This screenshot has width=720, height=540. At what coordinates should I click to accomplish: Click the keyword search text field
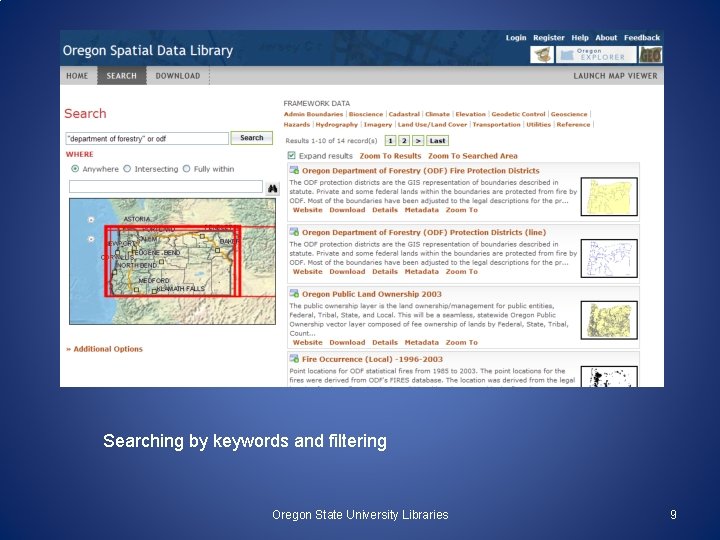[x=147, y=138]
